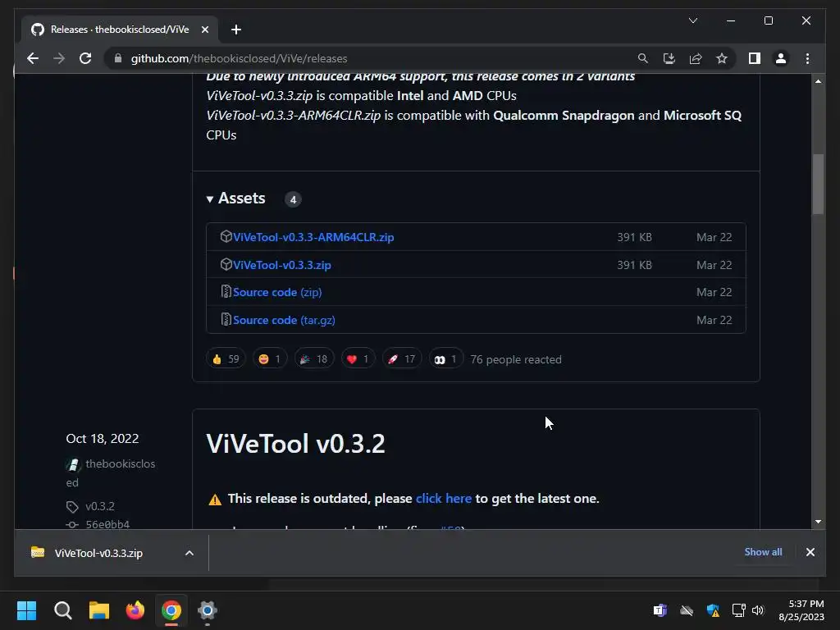Click the scrollbar up arrow
840x630 pixels.
pos(818,81)
